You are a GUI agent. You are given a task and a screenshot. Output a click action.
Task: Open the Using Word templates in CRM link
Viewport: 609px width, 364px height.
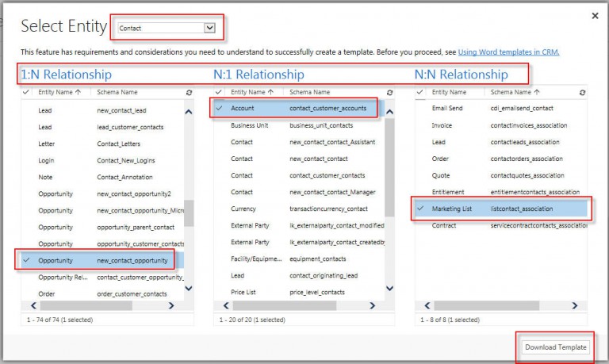click(508, 52)
